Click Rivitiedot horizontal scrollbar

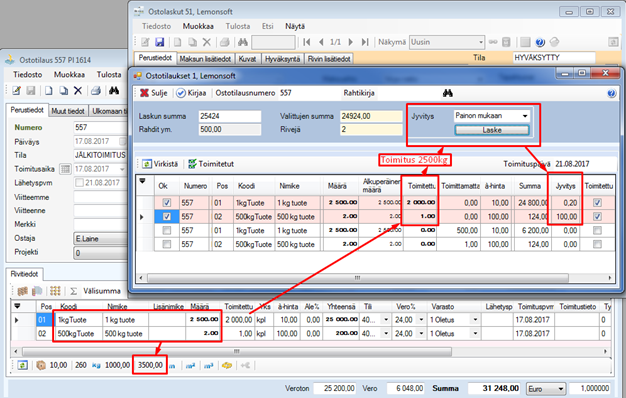pos(237,351)
